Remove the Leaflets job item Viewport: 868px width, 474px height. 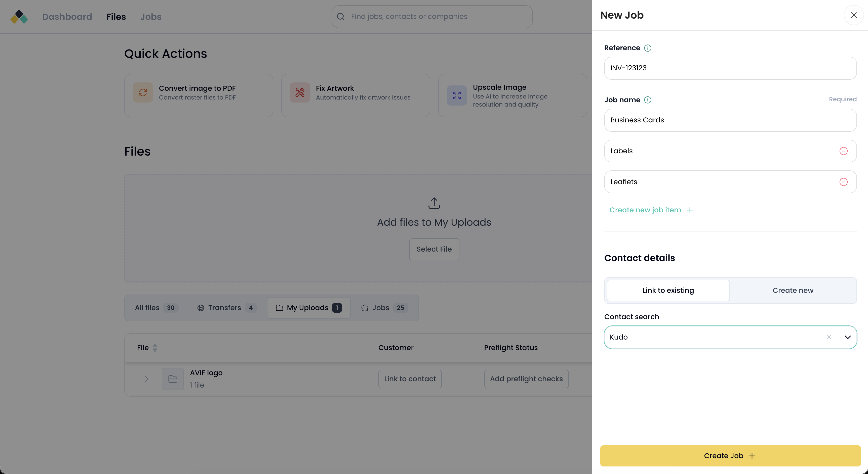pyautogui.click(x=843, y=182)
